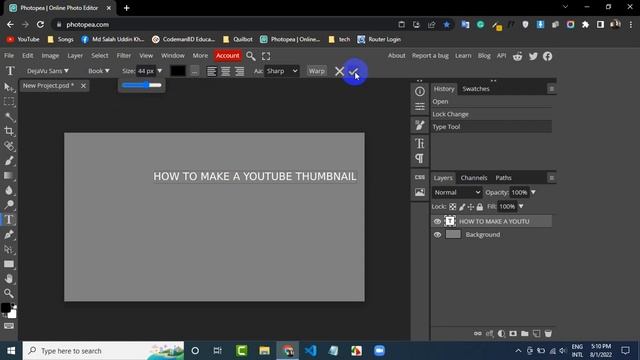Open the CSS panel icon
Image resolution: width=640 pixels, height=360 pixels.
(420, 177)
